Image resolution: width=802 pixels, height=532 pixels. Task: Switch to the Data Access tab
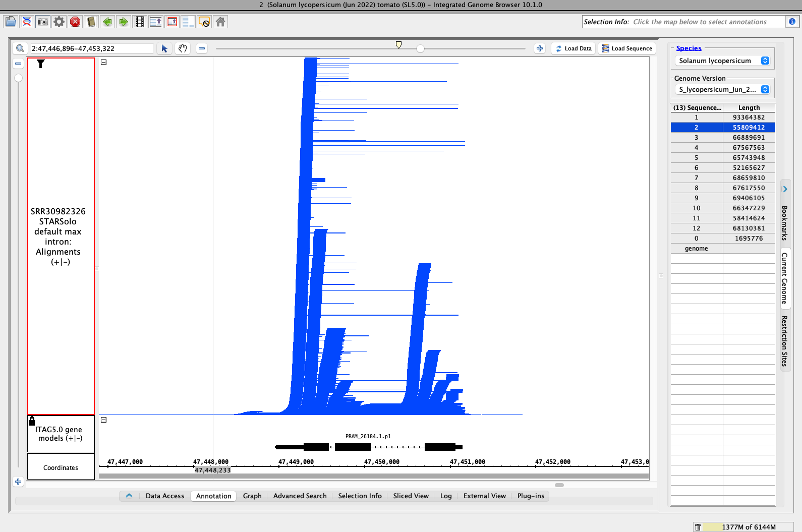165,496
